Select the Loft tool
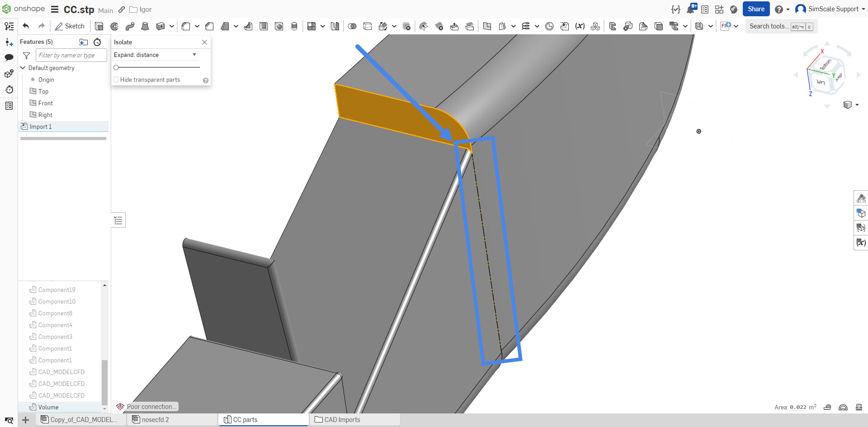 (x=145, y=26)
